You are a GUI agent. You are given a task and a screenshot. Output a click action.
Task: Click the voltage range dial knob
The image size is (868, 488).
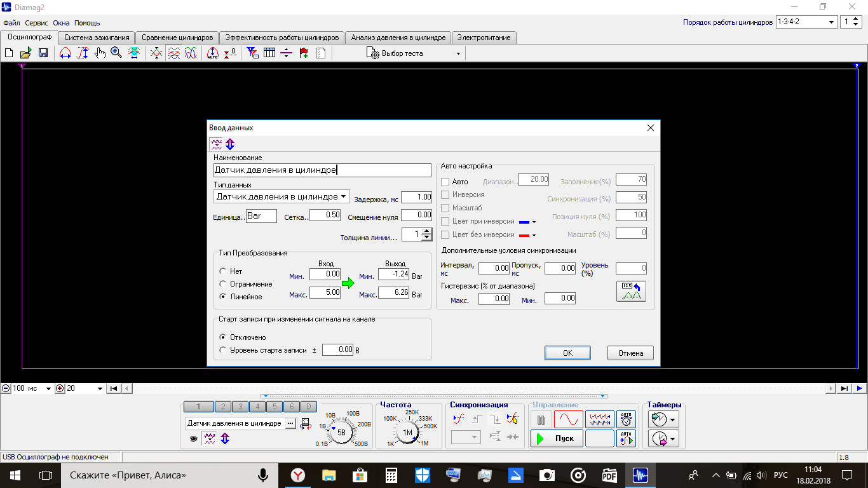pos(341,433)
